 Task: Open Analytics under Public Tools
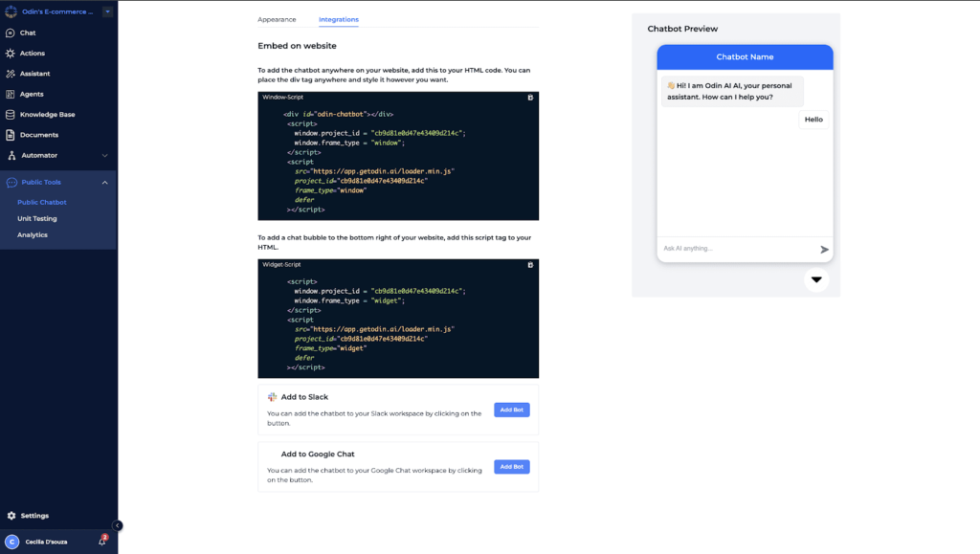35,234
